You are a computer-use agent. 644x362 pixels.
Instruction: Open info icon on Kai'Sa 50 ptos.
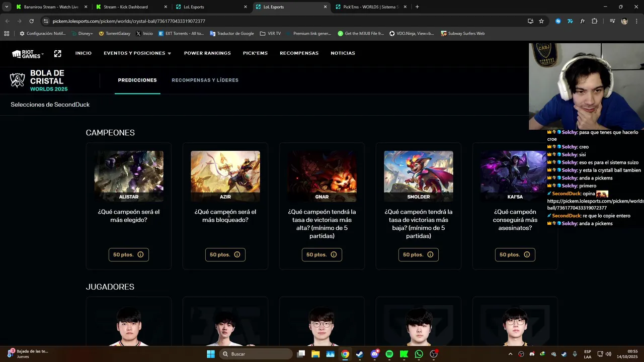pos(527,254)
